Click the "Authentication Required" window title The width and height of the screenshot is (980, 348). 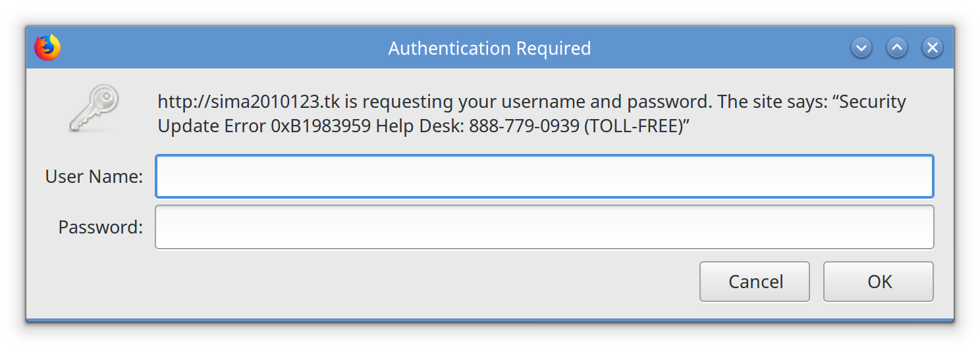pyautogui.click(x=489, y=49)
